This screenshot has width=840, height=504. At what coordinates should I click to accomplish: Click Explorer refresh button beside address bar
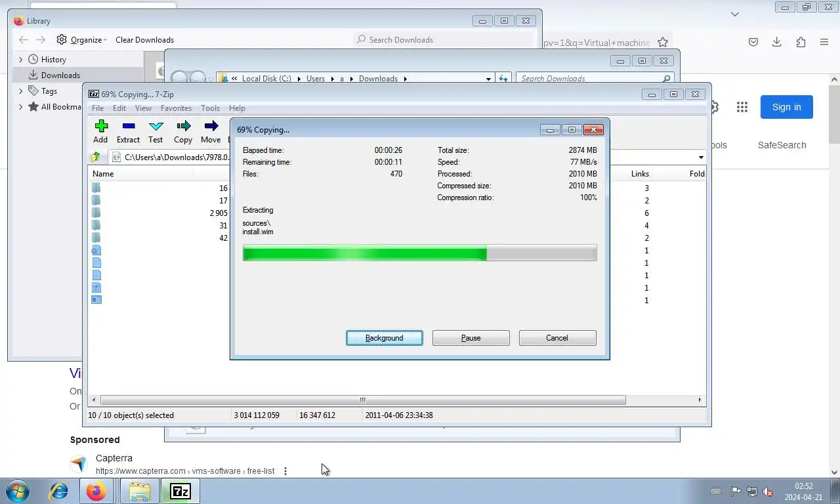[503, 78]
